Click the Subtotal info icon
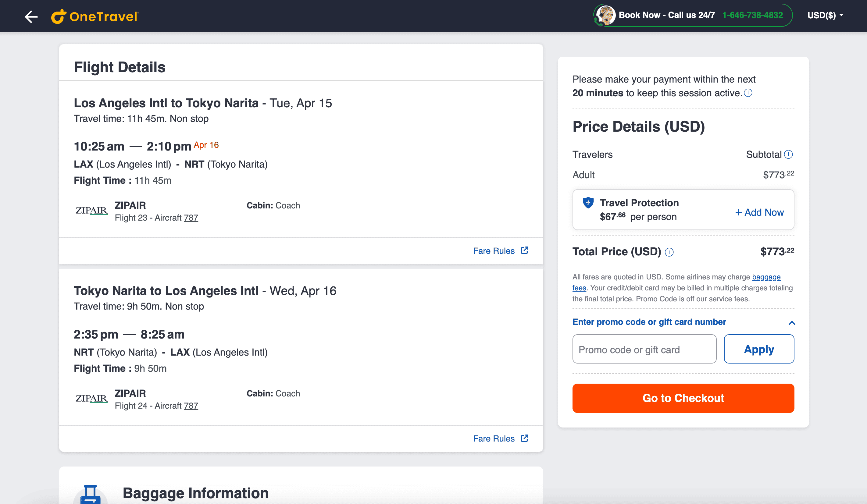 [788, 154]
